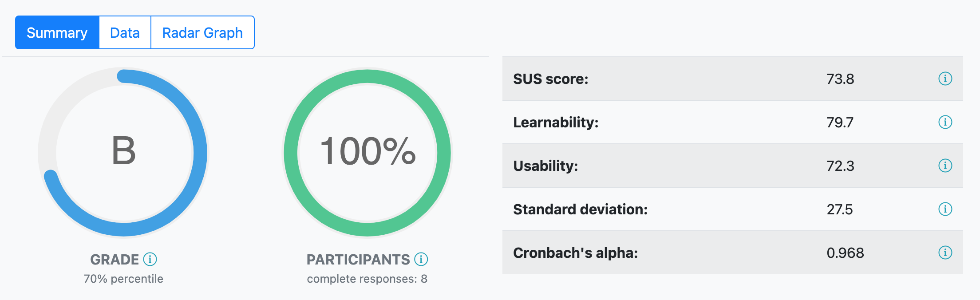Click the complete responses: 8 text
Screen dimensions: 980x300
(x=367, y=279)
